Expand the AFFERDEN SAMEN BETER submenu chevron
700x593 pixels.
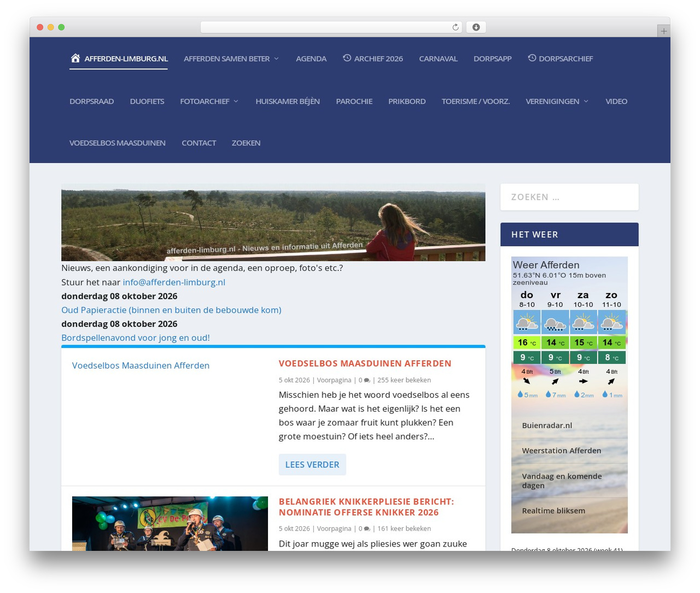coord(276,59)
